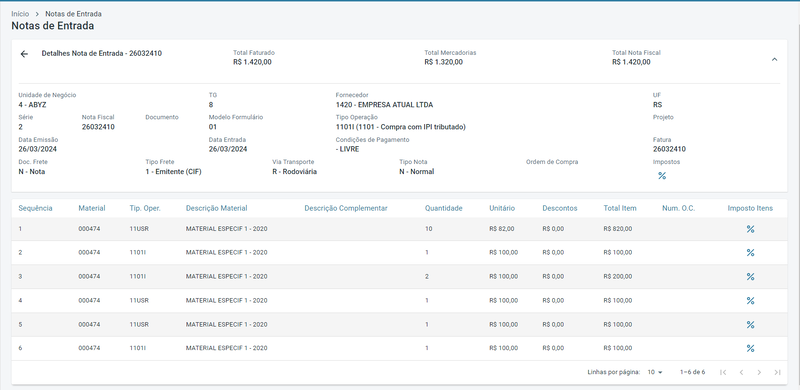Sort by Quantidade column header
Viewport: 800px width, 390px height.
click(x=443, y=208)
